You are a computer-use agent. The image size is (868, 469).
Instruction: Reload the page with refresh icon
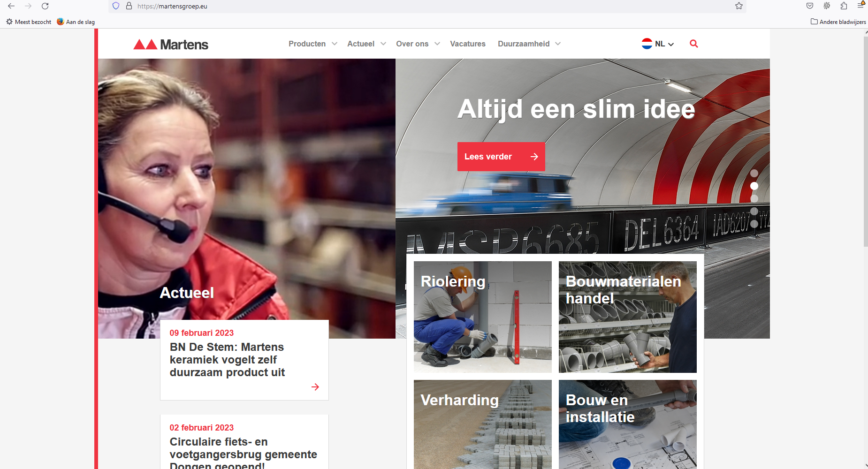click(45, 6)
